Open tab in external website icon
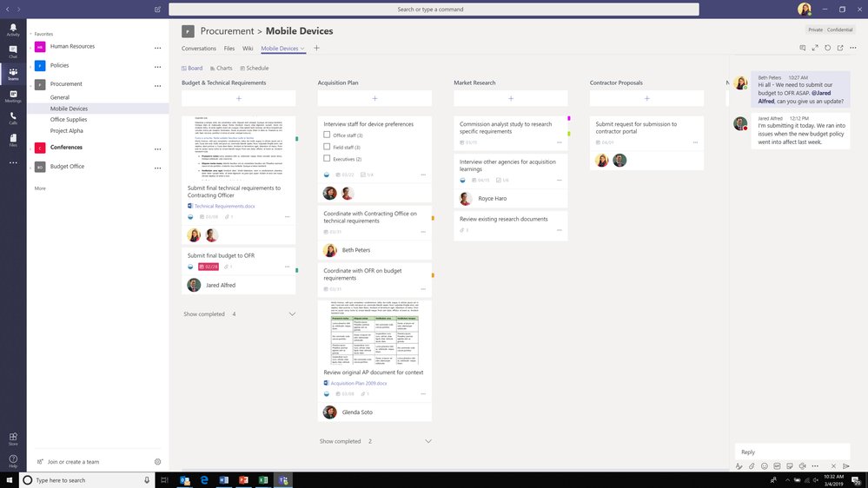This screenshot has height=488, width=868. [840, 48]
